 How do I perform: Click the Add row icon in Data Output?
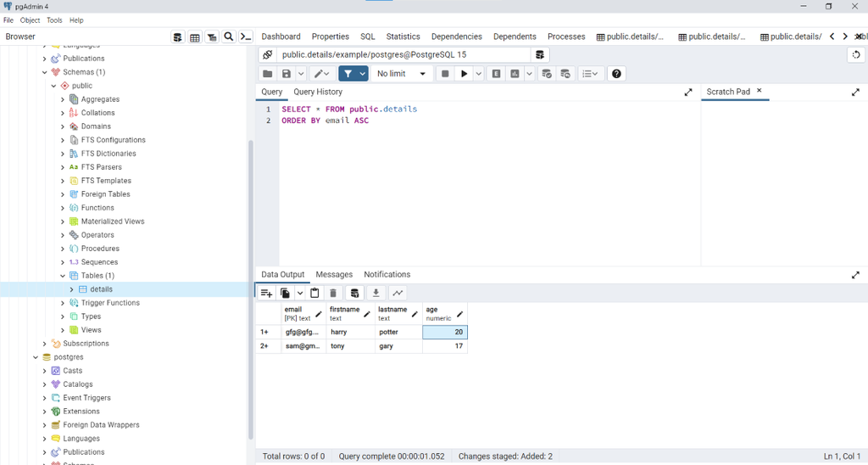tap(266, 293)
